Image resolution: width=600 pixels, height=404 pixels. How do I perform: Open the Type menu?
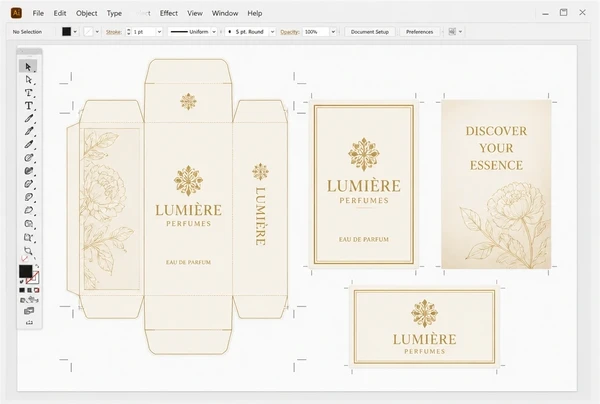click(114, 13)
